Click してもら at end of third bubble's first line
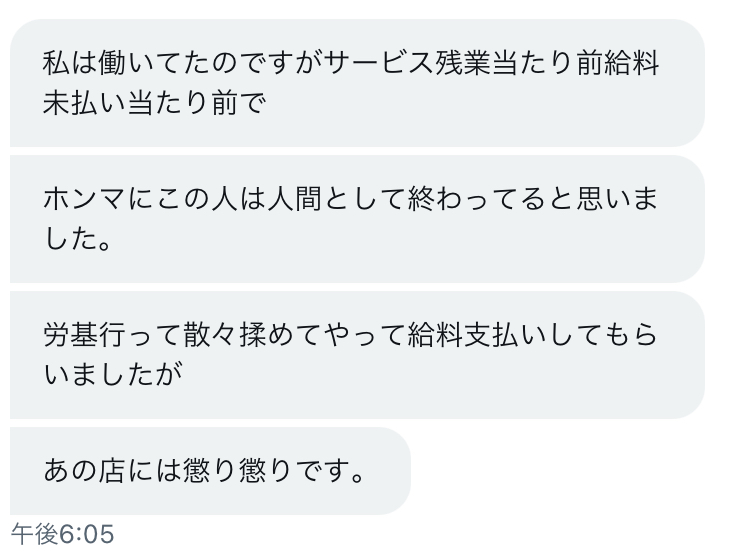The image size is (748, 555). pyautogui.click(x=606, y=336)
